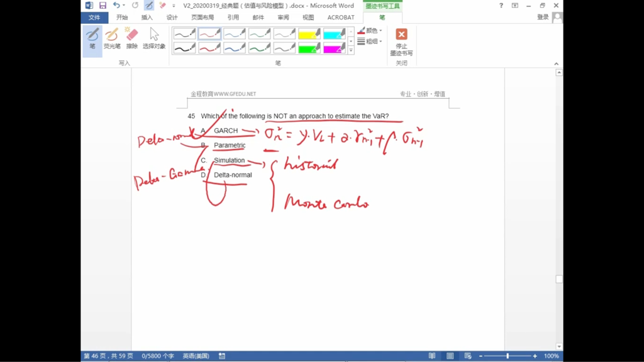Open Word Help question mark
Viewport: 644px width, 362px height.
[501, 5]
